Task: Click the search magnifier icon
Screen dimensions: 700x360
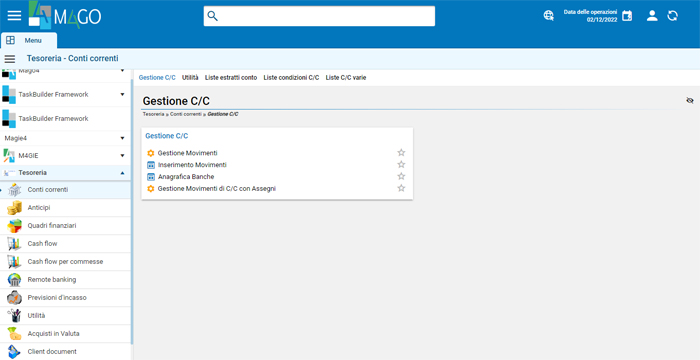Action: tap(213, 16)
